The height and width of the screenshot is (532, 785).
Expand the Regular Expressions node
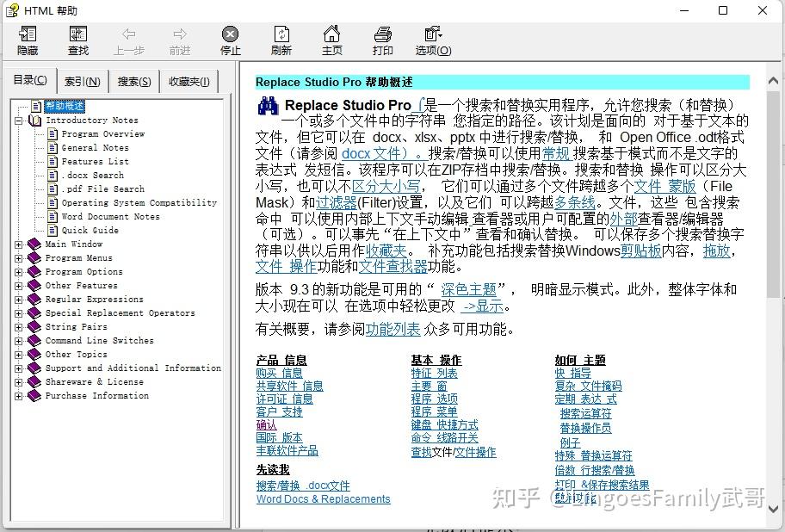19,300
